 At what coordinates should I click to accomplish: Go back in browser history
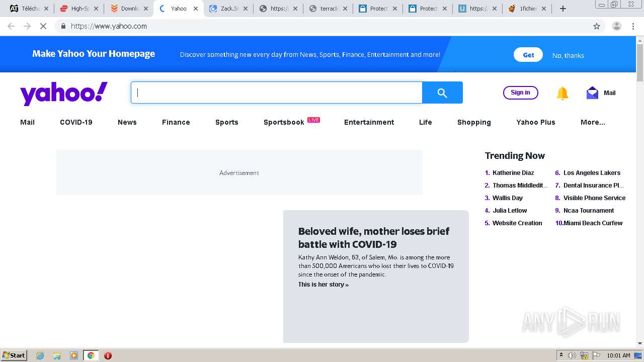point(11,26)
